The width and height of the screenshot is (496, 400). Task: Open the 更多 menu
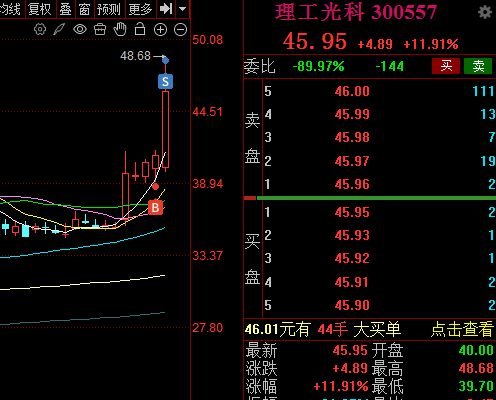pyautogui.click(x=140, y=9)
